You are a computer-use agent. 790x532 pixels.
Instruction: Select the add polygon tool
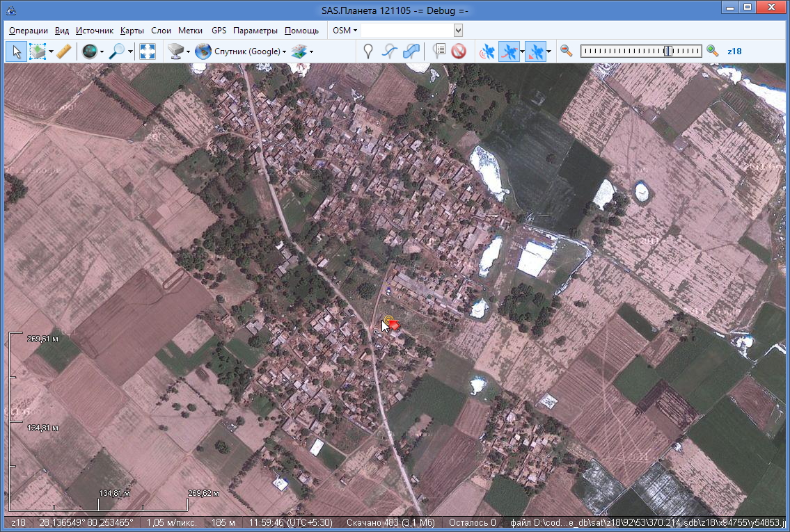(x=412, y=51)
